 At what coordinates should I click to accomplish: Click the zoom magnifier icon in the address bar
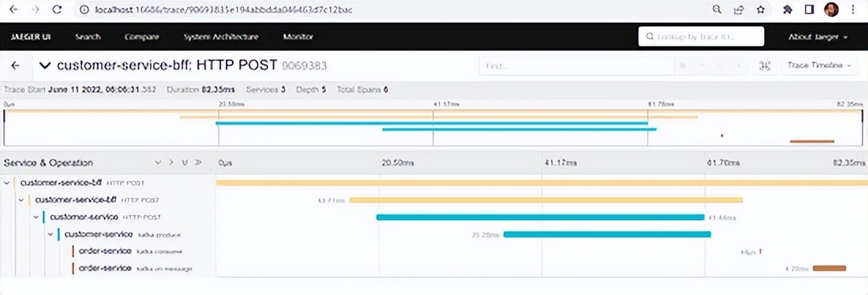(716, 9)
